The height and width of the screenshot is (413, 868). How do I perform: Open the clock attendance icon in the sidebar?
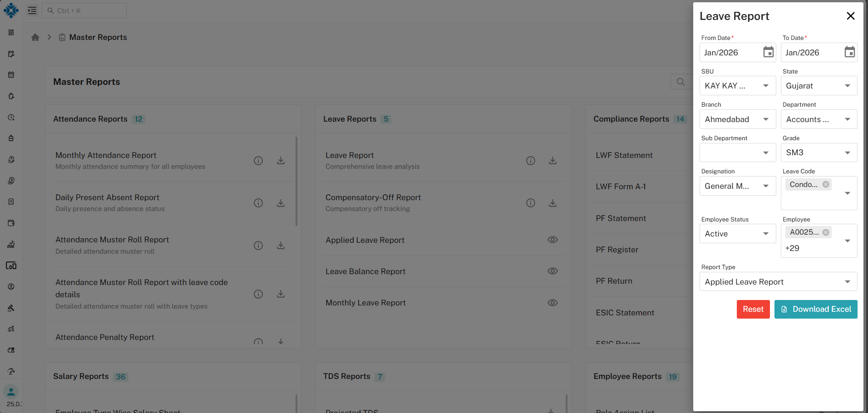point(11,117)
